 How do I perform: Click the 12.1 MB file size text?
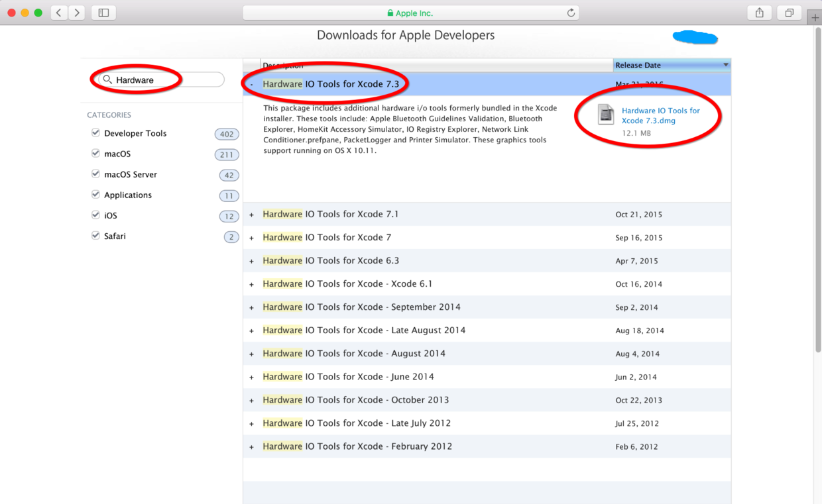[636, 133]
